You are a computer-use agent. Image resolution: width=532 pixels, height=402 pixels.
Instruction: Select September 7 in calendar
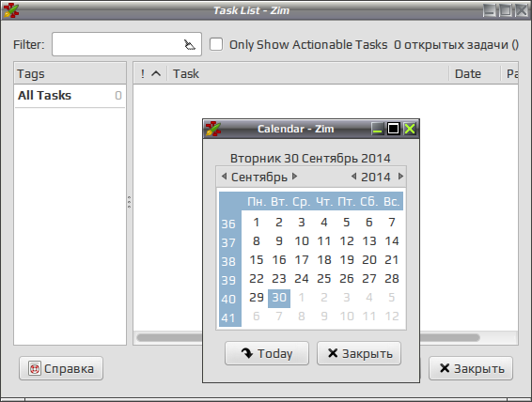[x=392, y=223]
